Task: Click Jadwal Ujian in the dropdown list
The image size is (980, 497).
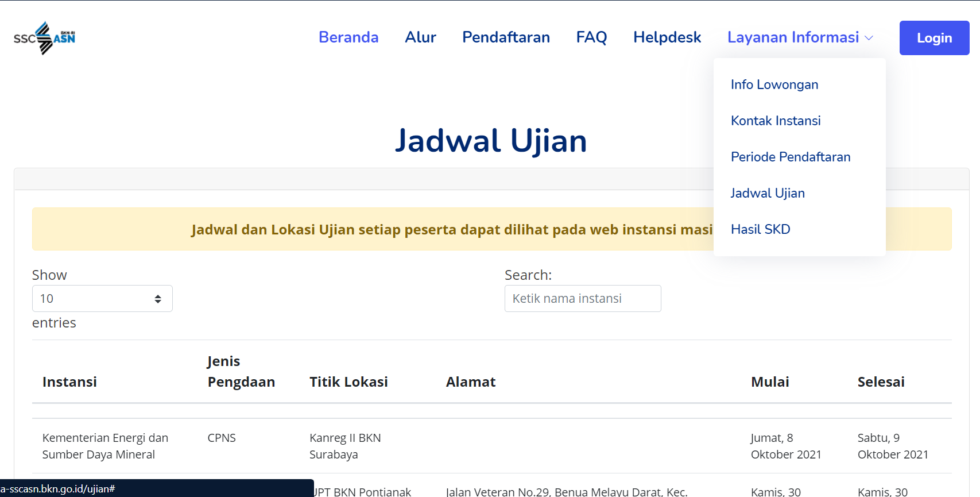Action: pos(768,193)
